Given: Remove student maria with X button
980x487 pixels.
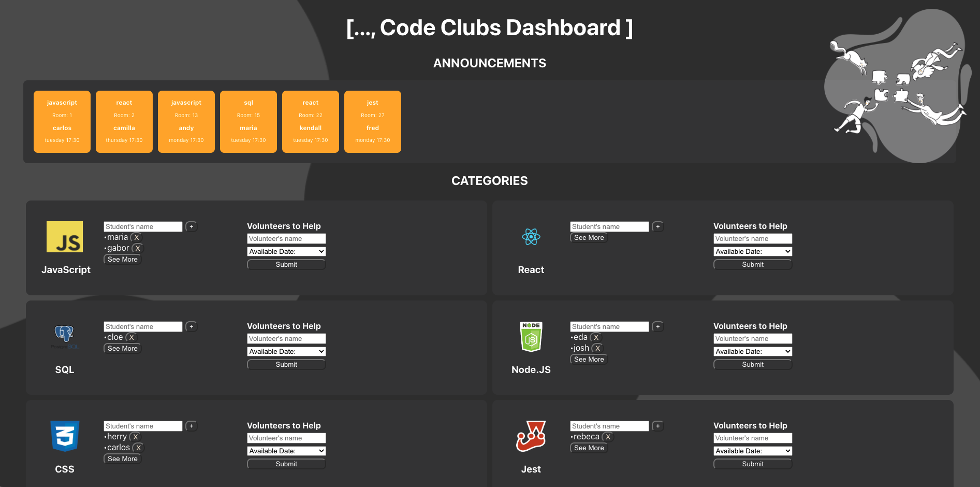Looking at the screenshot, I should 137,237.
